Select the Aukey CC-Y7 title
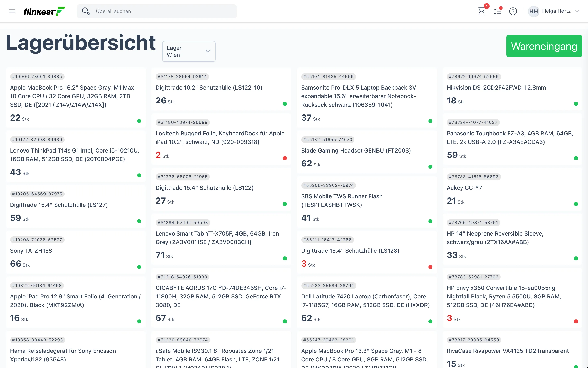 464,188
